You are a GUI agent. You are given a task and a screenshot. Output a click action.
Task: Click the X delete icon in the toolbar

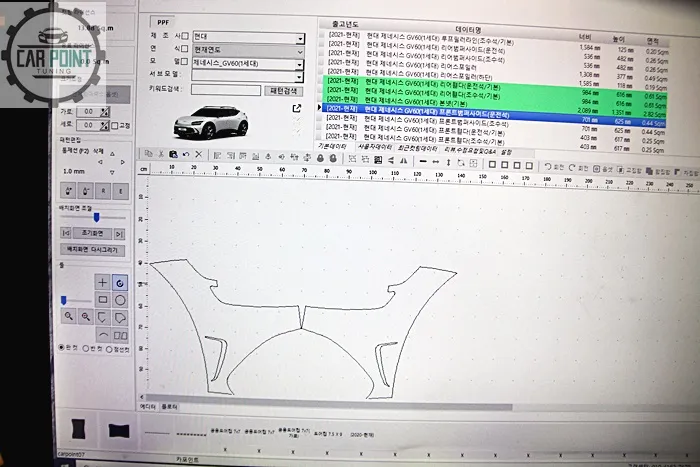199,154
